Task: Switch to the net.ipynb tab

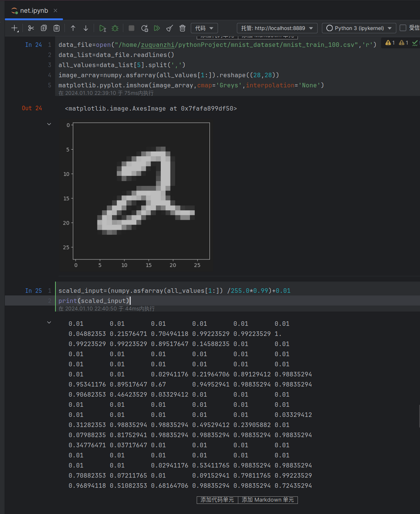Action: point(34,10)
